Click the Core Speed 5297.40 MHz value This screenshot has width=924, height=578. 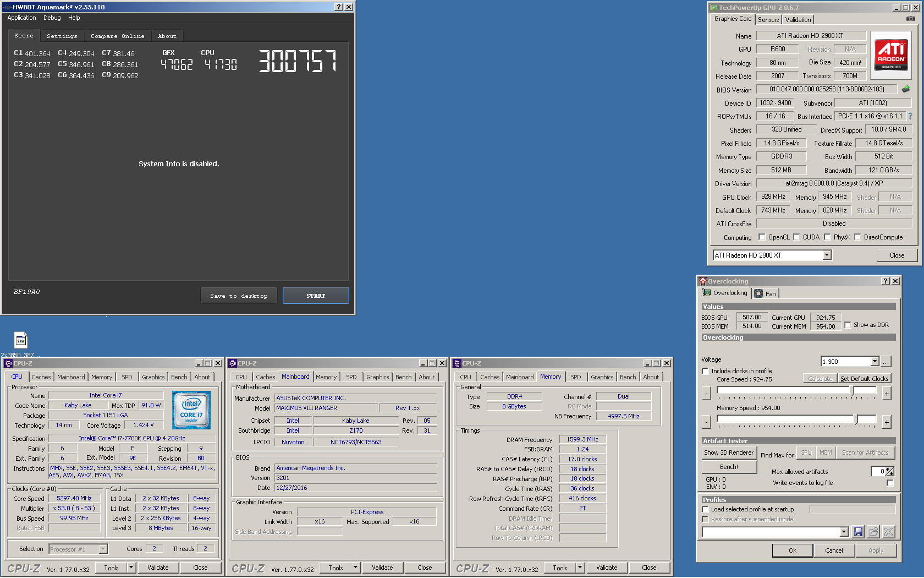tap(74, 498)
